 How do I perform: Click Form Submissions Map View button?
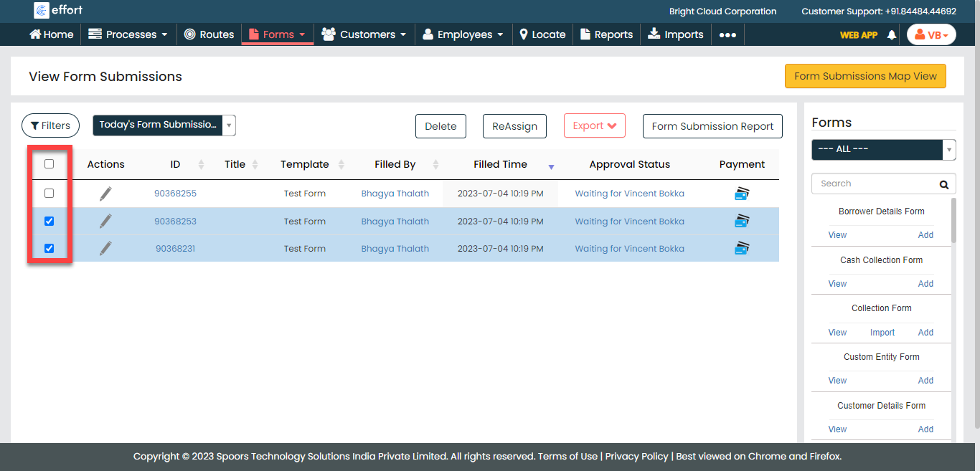[x=865, y=76]
